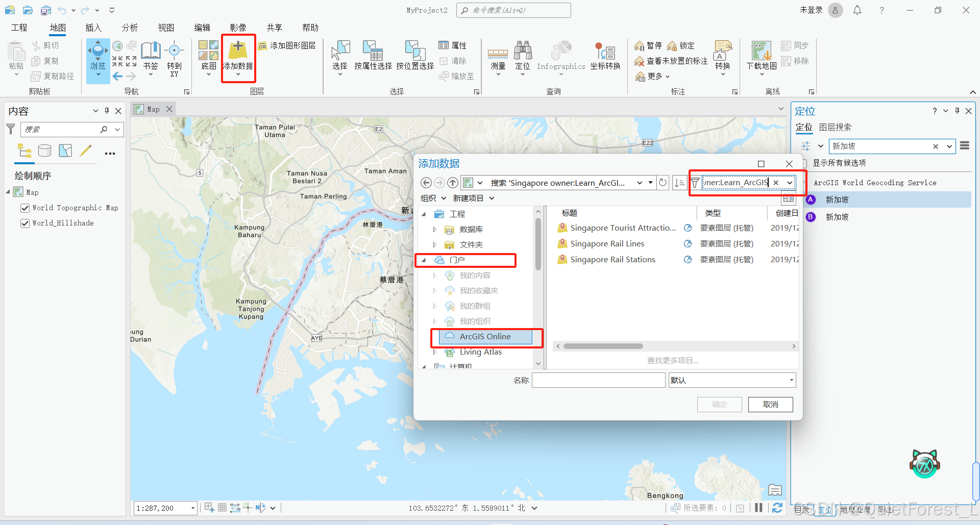980x525 pixels.
Task: Open the 新加坡 locate search dropdown
Action: (x=949, y=146)
